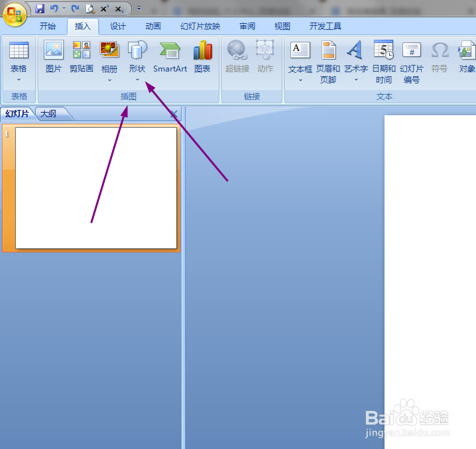Click the 形状 shapes icon
This screenshot has width=476, height=449.
pos(137,50)
